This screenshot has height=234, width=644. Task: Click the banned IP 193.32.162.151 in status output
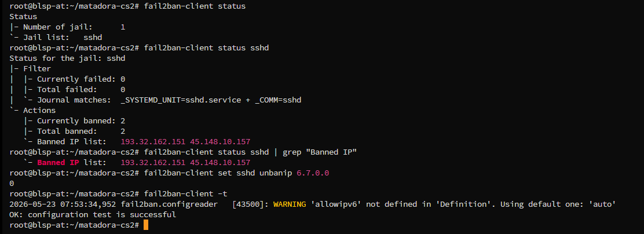pyautogui.click(x=153, y=142)
